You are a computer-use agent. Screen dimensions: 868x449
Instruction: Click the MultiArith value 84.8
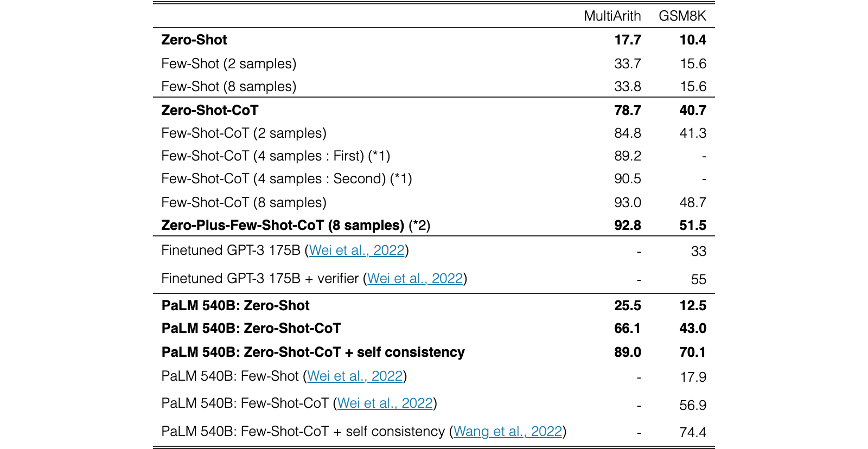click(x=628, y=133)
